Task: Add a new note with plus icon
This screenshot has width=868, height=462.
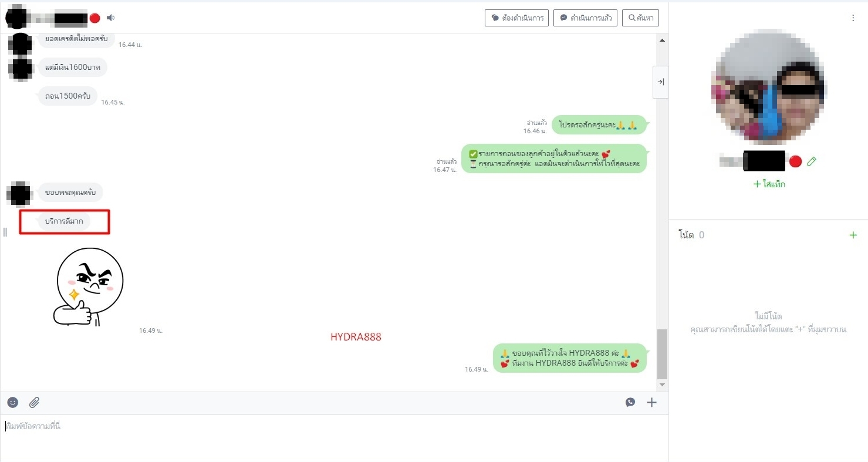Action: coord(853,235)
